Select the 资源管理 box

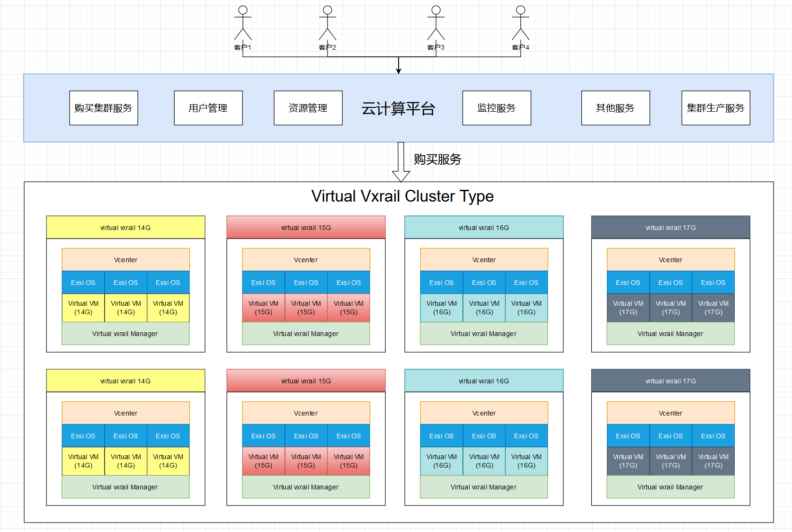[308, 108]
